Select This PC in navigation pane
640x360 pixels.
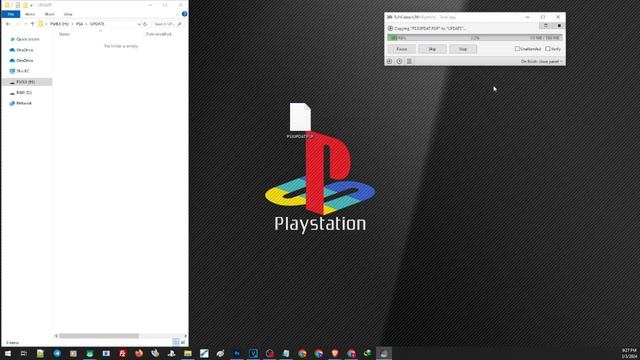[x=22, y=71]
